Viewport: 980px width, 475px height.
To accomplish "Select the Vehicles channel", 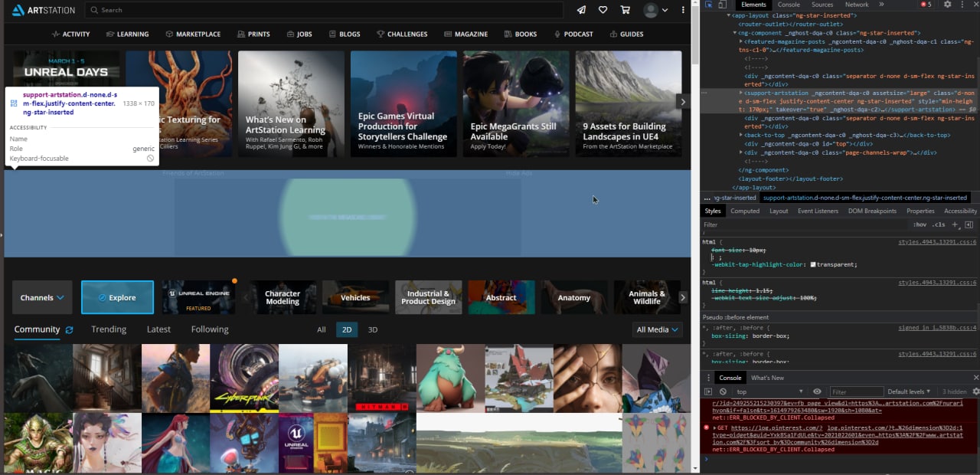I will (355, 297).
